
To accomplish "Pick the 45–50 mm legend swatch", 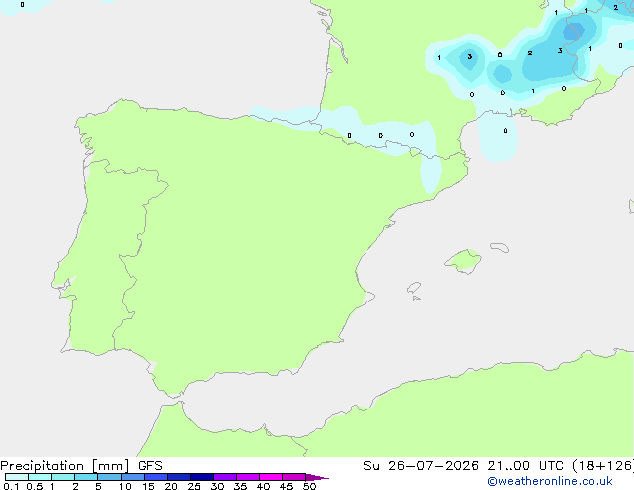I will tap(294, 477).
